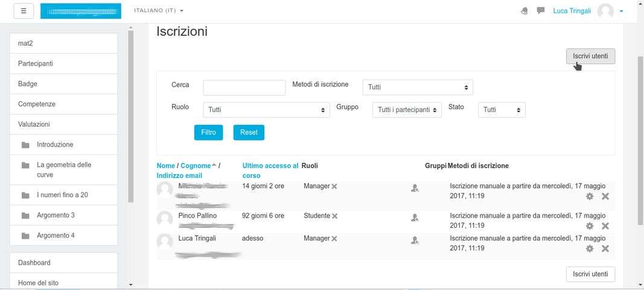Open Home del sito in sidebar
Viewport: 644px width, 290px height.
[x=63, y=282]
